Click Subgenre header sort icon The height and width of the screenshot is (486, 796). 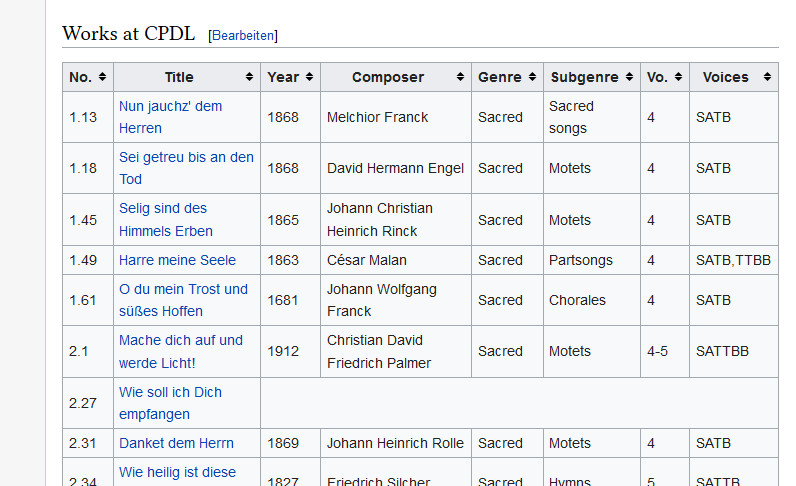point(629,77)
